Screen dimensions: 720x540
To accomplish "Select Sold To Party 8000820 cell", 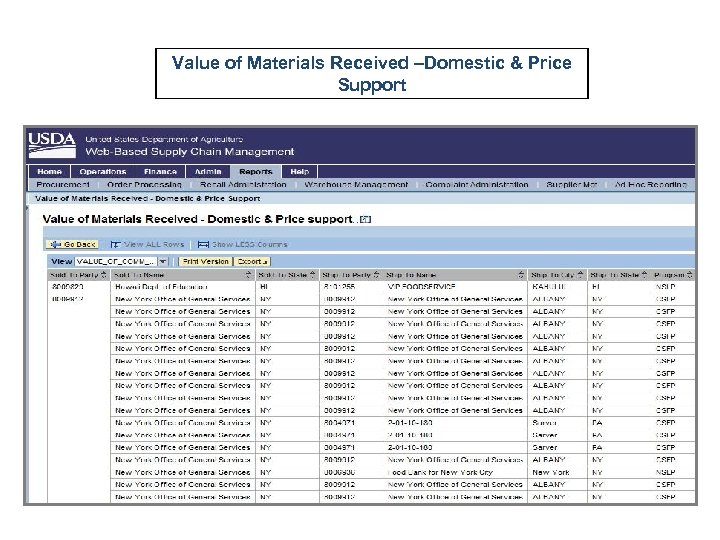I will [x=79, y=287].
